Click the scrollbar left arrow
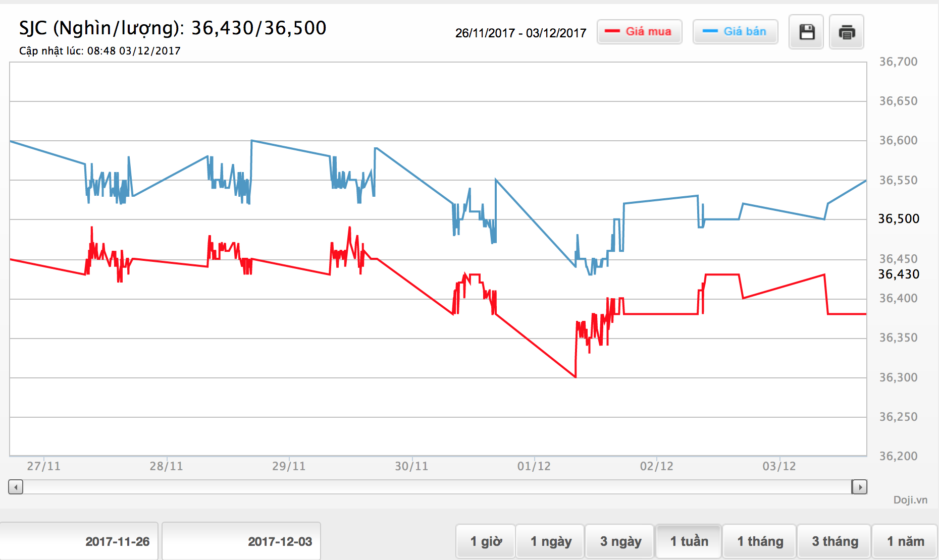 (x=16, y=487)
